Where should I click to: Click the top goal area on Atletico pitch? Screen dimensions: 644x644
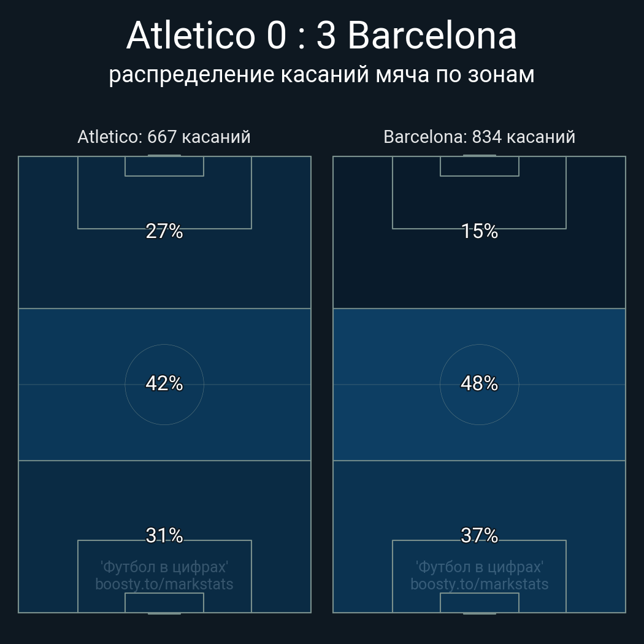pos(164,166)
